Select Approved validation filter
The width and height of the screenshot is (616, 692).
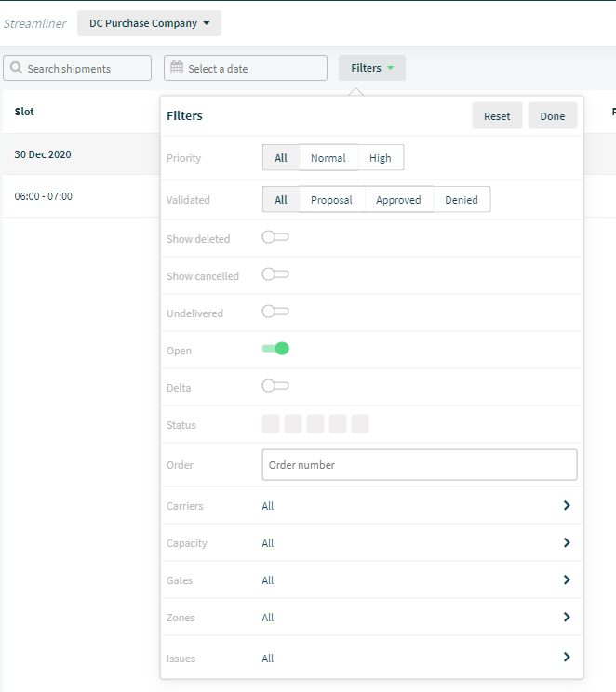[x=398, y=200]
